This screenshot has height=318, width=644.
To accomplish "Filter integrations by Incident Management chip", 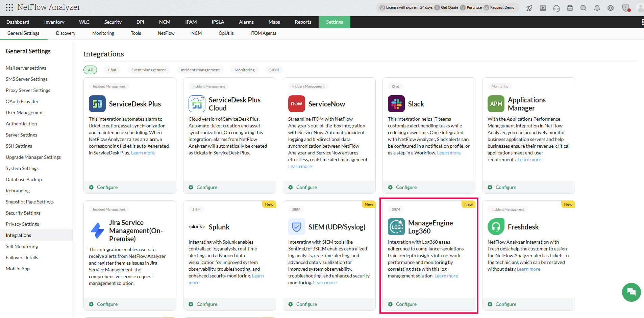I will 200,70.
